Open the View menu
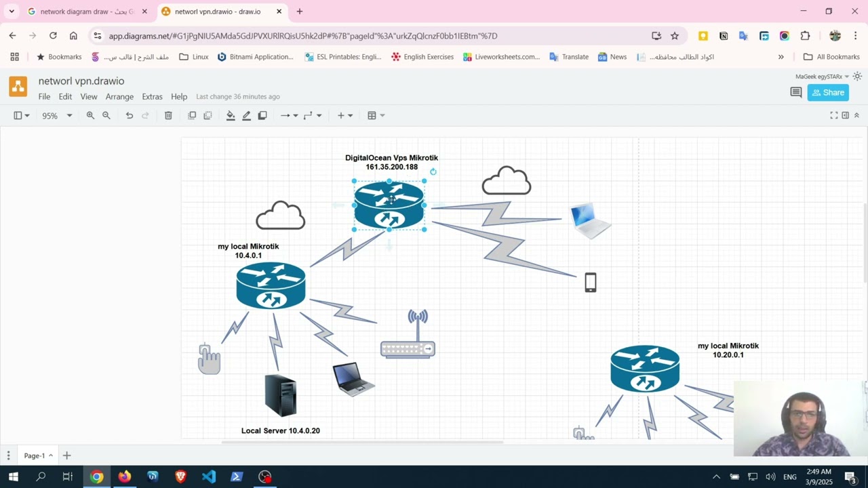Image resolution: width=868 pixels, height=488 pixels. coord(89,97)
